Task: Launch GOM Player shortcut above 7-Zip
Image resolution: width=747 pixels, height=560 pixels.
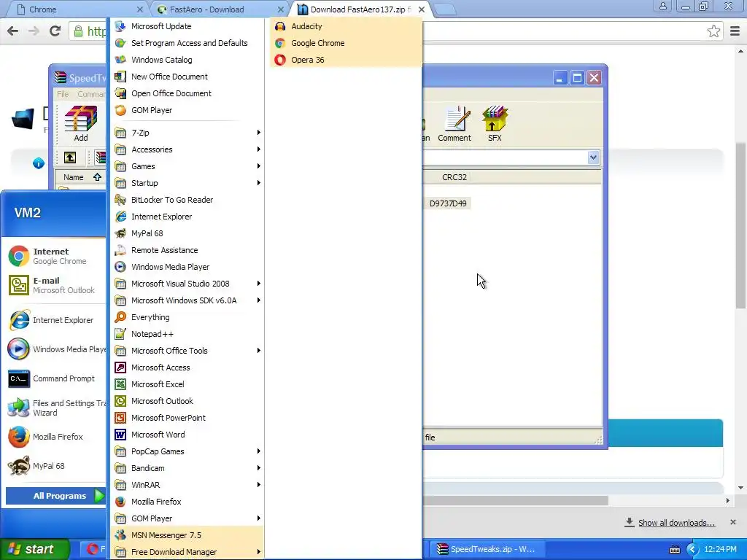Action: [x=187, y=110]
